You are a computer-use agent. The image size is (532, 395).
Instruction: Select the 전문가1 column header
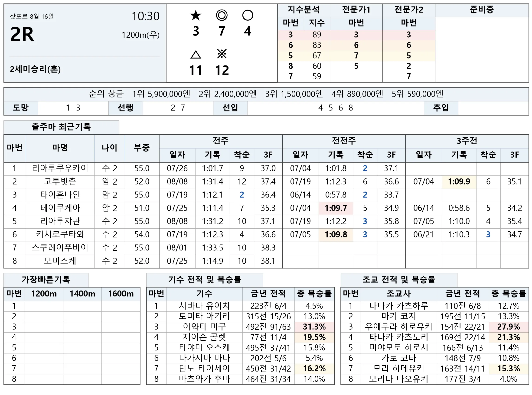tap(356, 10)
